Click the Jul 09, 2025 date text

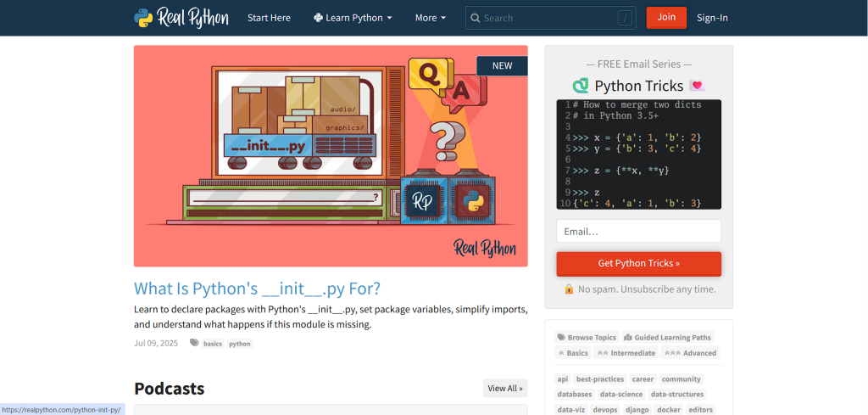(x=156, y=344)
